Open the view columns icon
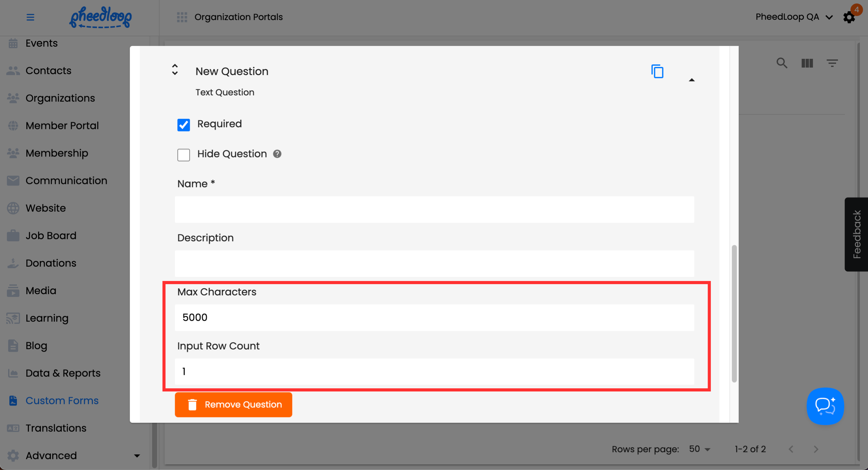The image size is (868, 470). 807,63
